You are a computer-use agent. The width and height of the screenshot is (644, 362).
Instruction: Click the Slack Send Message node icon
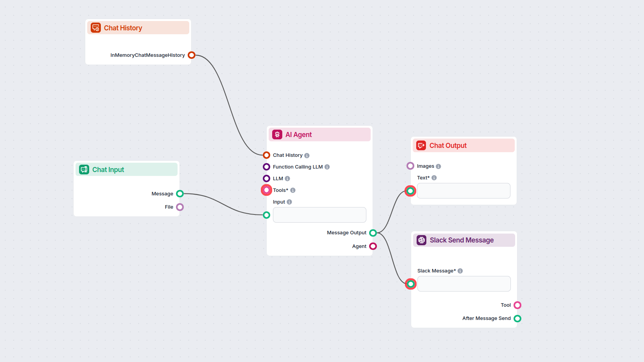coord(421,240)
